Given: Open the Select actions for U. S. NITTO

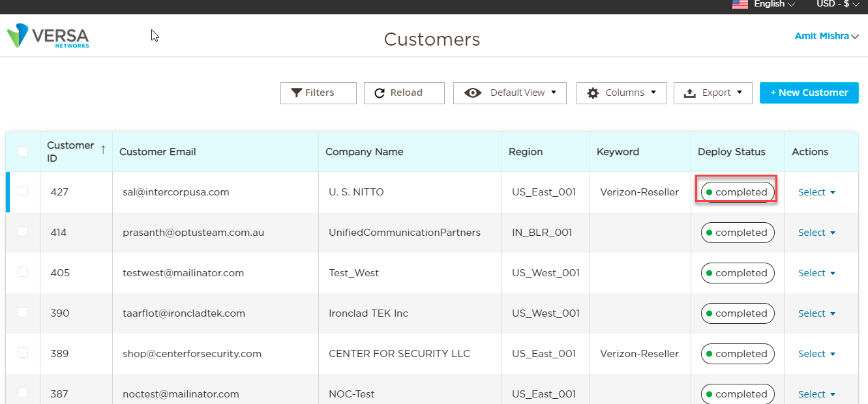Looking at the screenshot, I should click(816, 192).
